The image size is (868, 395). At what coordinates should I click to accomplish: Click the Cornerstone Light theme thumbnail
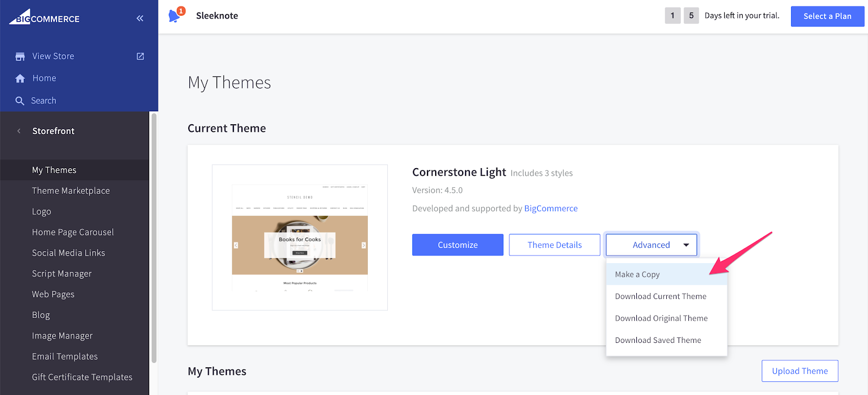[300, 238]
